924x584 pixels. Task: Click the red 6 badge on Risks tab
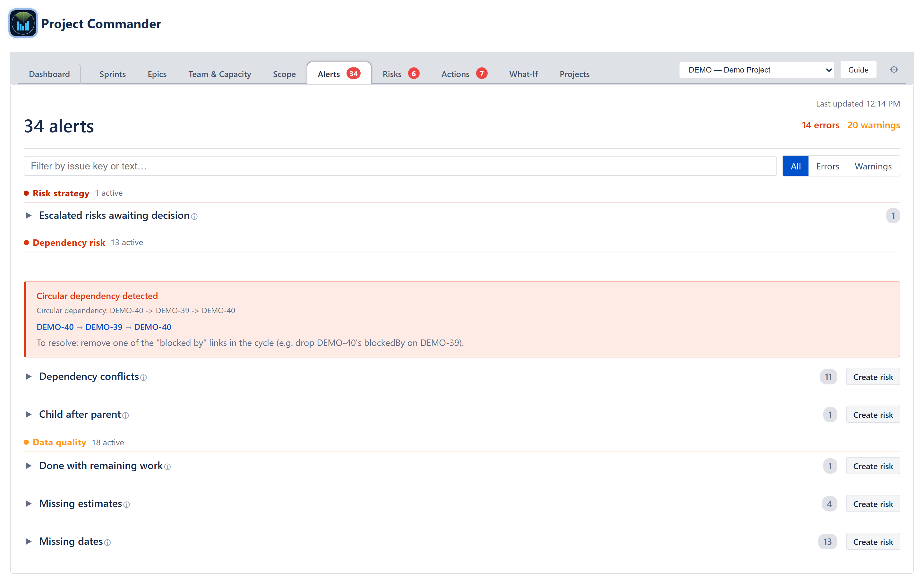(414, 74)
